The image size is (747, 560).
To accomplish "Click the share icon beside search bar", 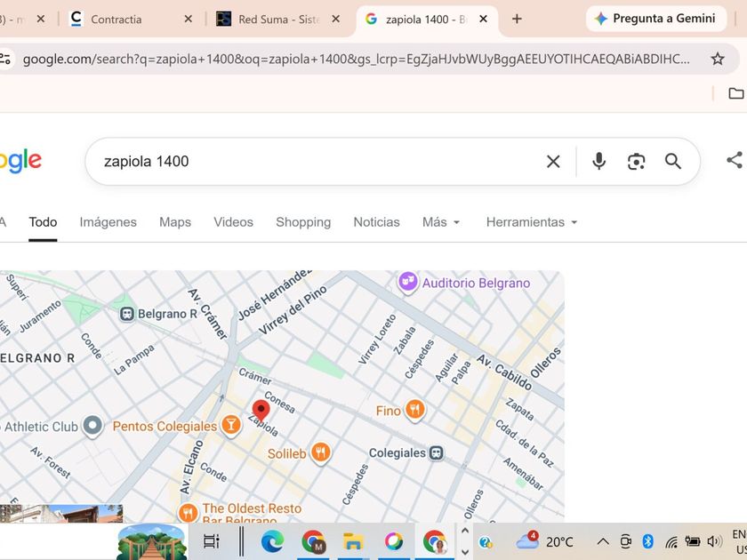I will [x=735, y=160].
